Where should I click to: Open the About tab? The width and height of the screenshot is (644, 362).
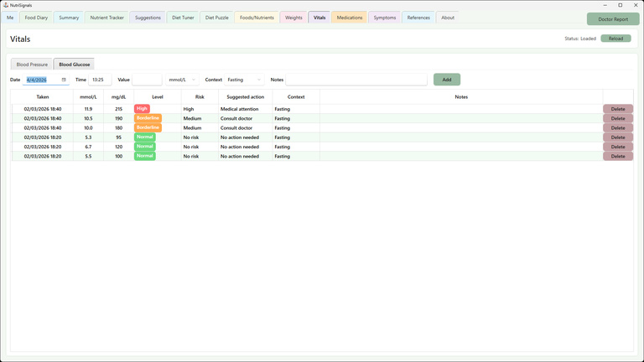[x=448, y=18]
